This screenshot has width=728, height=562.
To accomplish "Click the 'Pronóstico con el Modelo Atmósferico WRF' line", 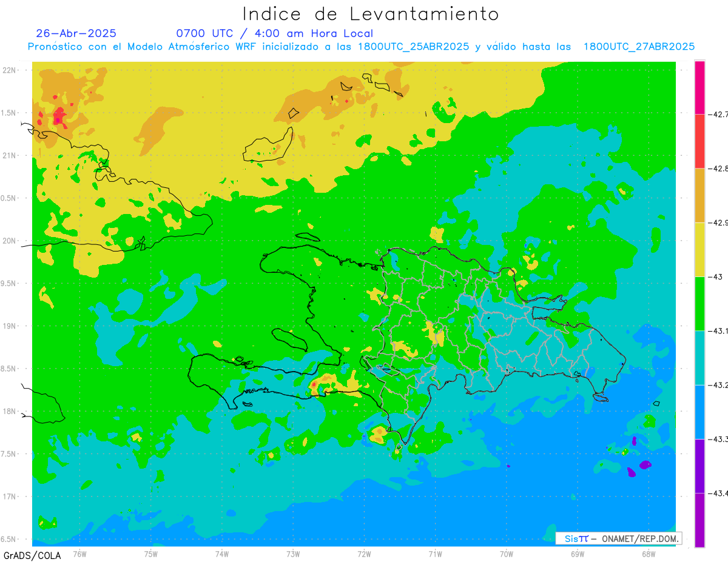I will (361, 47).
